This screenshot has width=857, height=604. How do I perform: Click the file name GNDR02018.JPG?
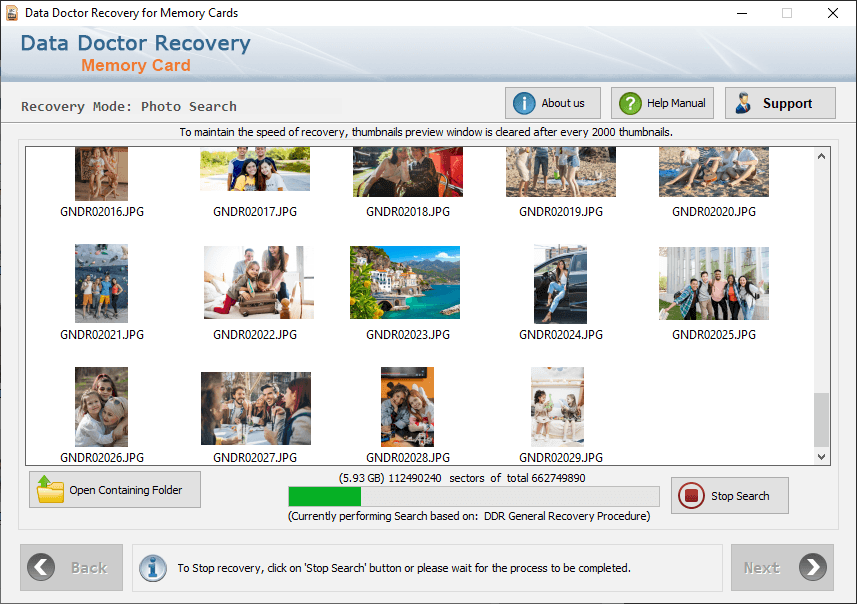[408, 212]
